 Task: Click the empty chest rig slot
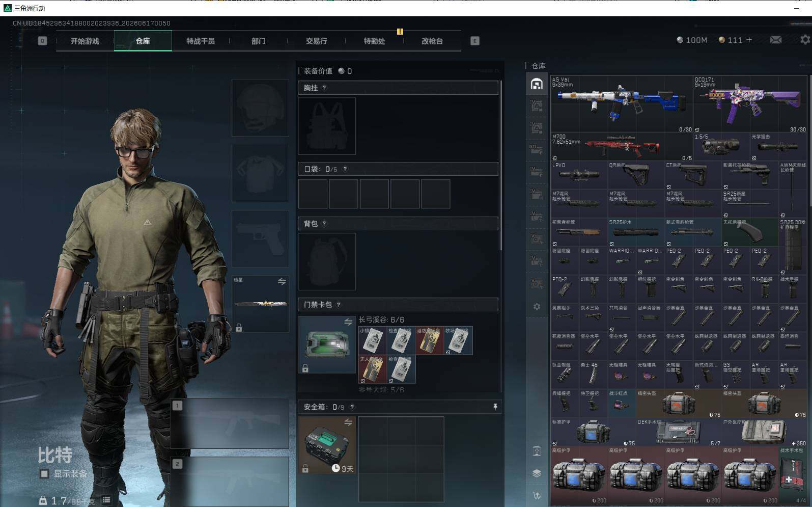pyautogui.click(x=327, y=126)
